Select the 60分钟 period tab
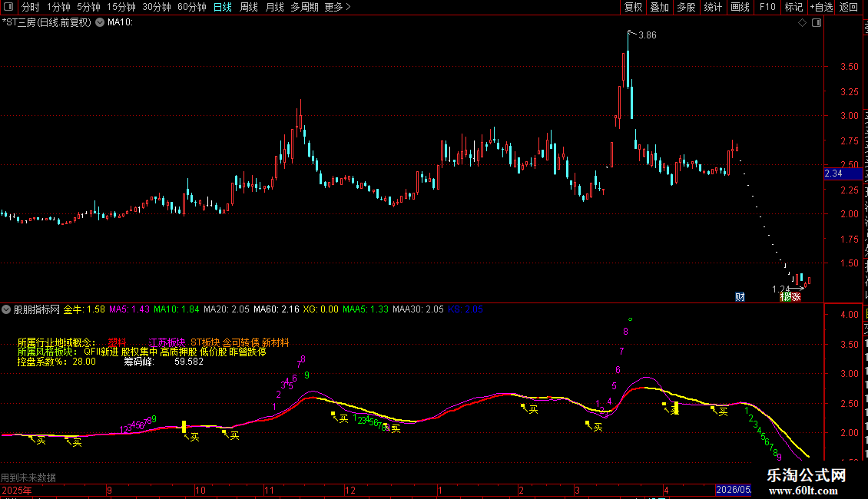Screen dimensions: 868x499 [191, 7]
